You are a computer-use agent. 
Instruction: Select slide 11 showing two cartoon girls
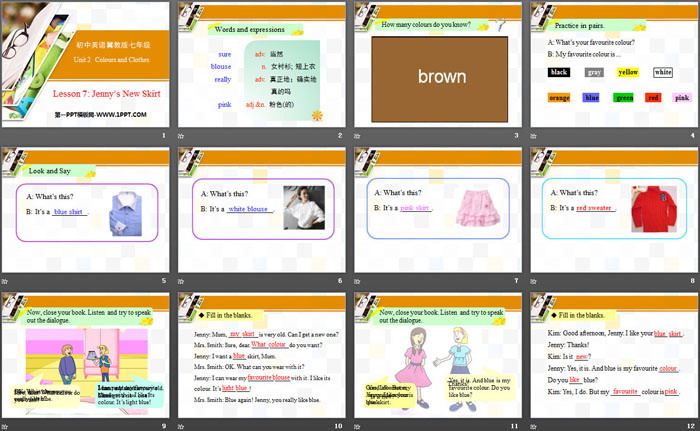pos(438,356)
